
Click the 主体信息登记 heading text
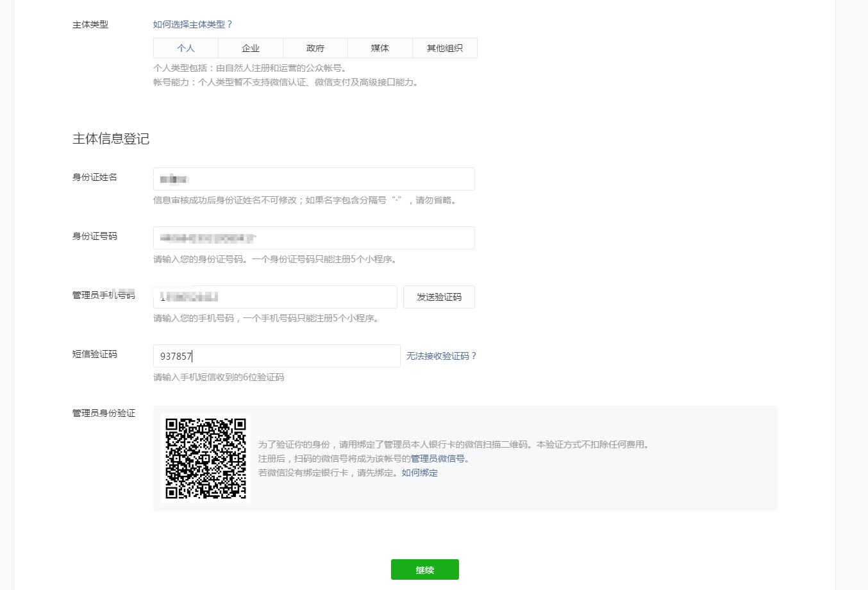pyautogui.click(x=111, y=139)
